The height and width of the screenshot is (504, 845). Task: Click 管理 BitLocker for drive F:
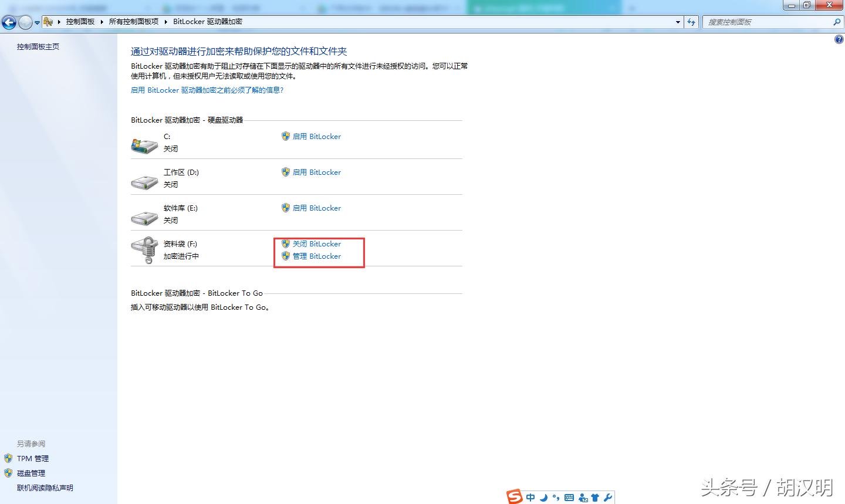317,256
